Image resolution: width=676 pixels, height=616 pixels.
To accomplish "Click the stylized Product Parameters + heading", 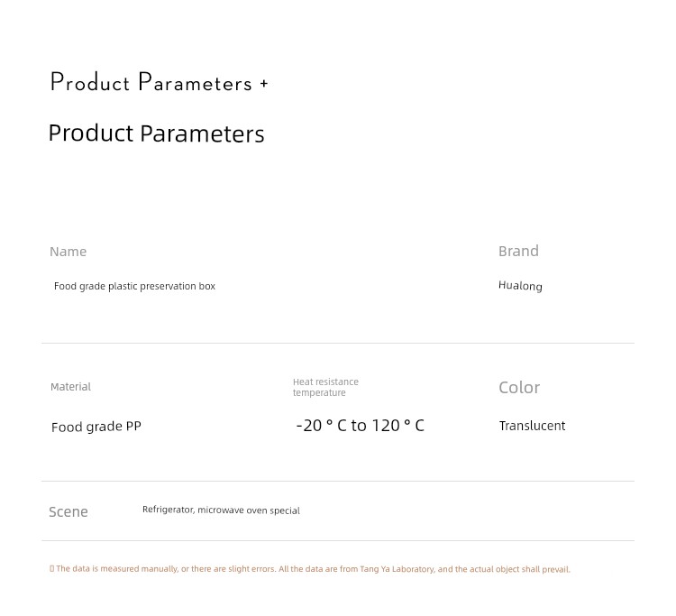I will click(159, 82).
